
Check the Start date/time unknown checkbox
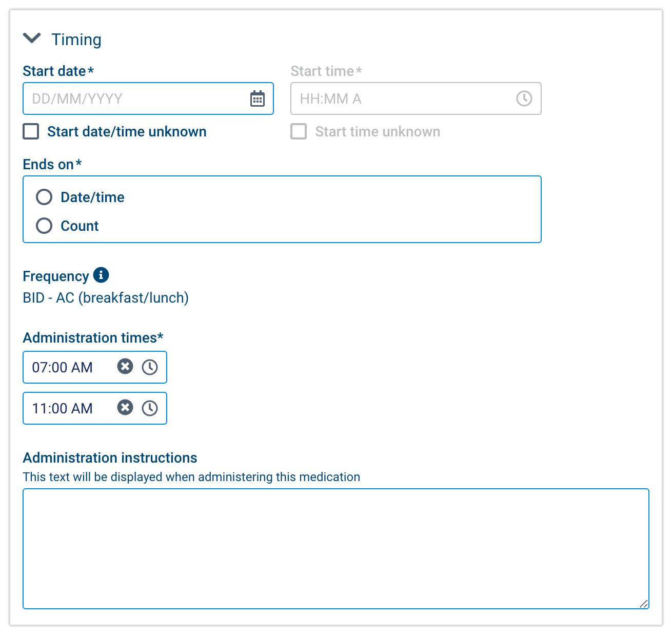click(x=31, y=131)
